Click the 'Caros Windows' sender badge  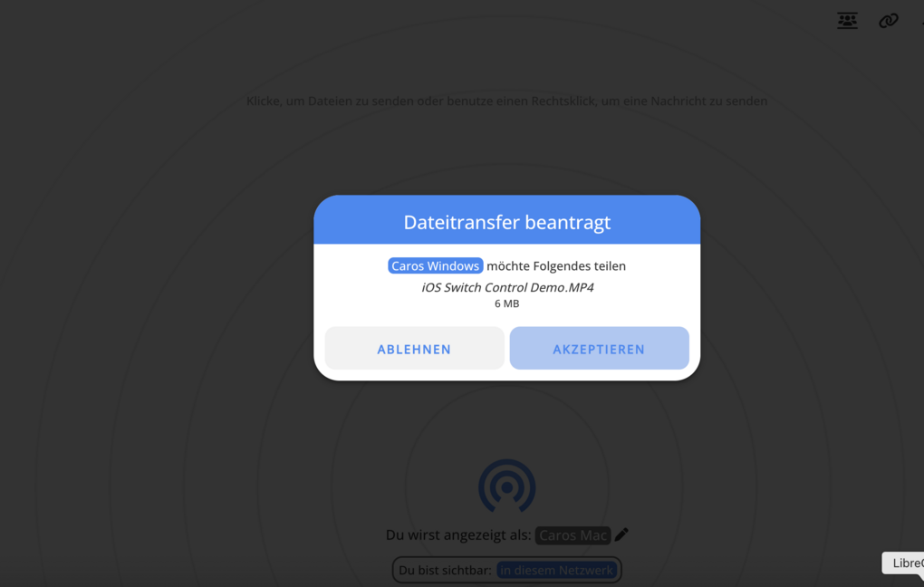(x=436, y=265)
